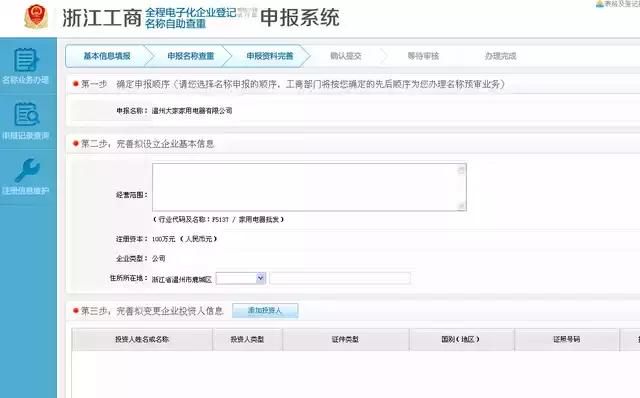Click the 经营范围 scrollbar up arrow
Viewport: 640px width, 398px height.
(461, 169)
